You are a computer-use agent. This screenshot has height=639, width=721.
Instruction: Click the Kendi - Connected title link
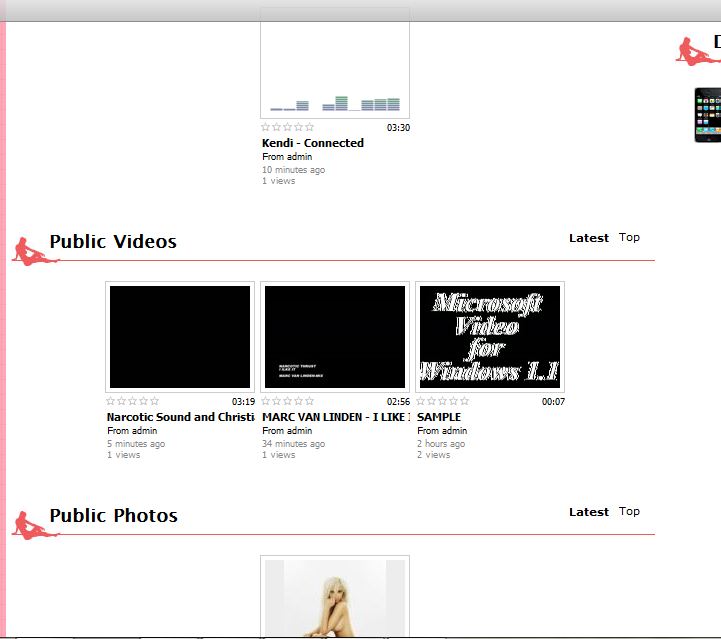pyautogui.click(x=313, y=143)
